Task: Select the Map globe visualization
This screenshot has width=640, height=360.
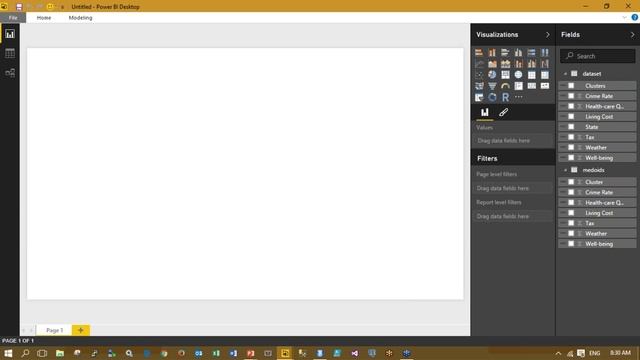Action: point(518,75)
